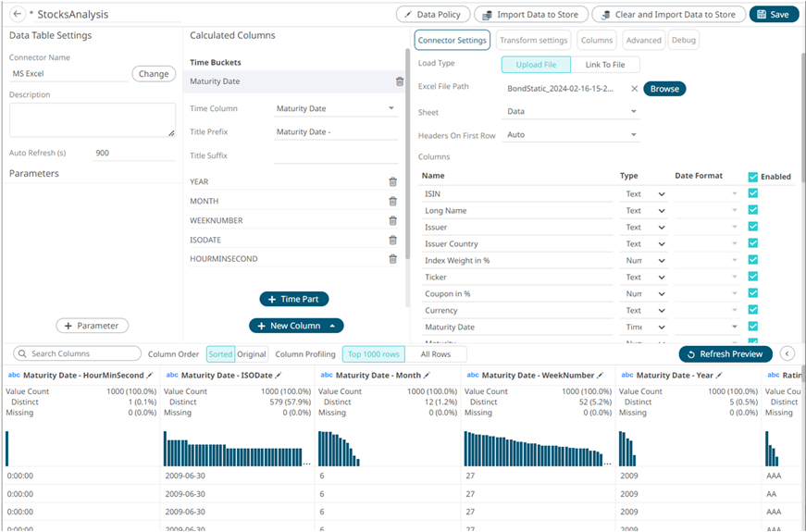Viewport: 806px width, 532px height.
Task: Collapse the preview panel using the chevron
Action: tap(787, 353)
